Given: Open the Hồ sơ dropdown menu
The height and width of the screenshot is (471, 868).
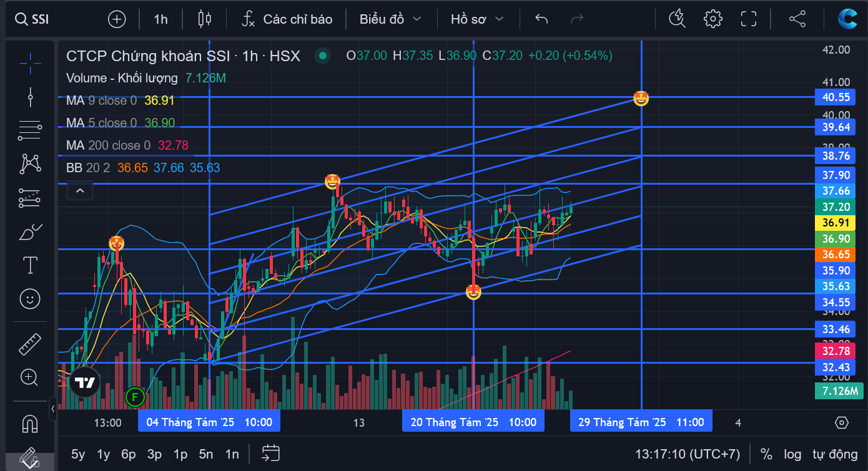Looking at the screenshot, I should pyautogui.click(x=477, y=19).
